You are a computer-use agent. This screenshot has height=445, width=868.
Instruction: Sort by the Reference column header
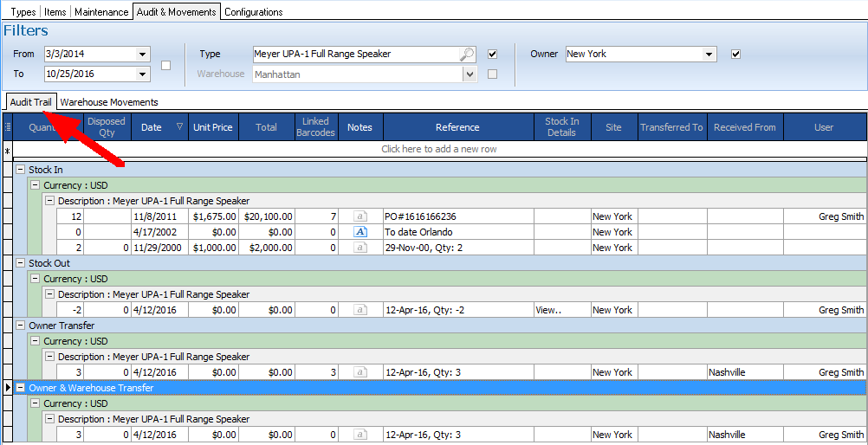457,127
